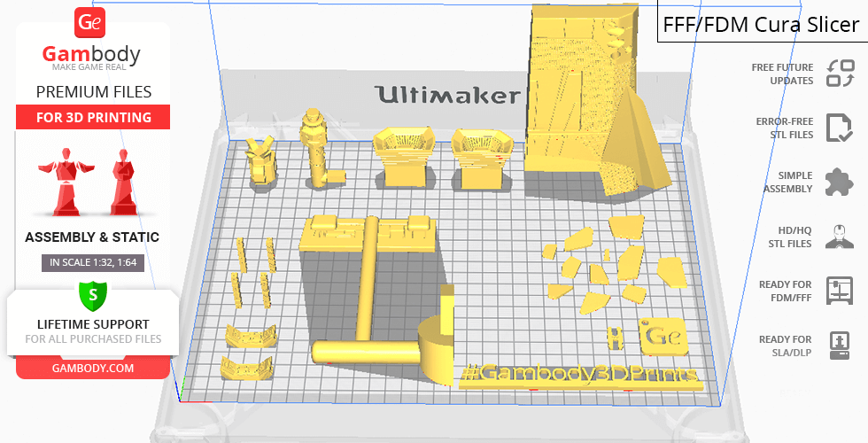Click the green Lifetime Support shield icon
The width and height of the screenshot is (868, 443).
click(93, 294)
